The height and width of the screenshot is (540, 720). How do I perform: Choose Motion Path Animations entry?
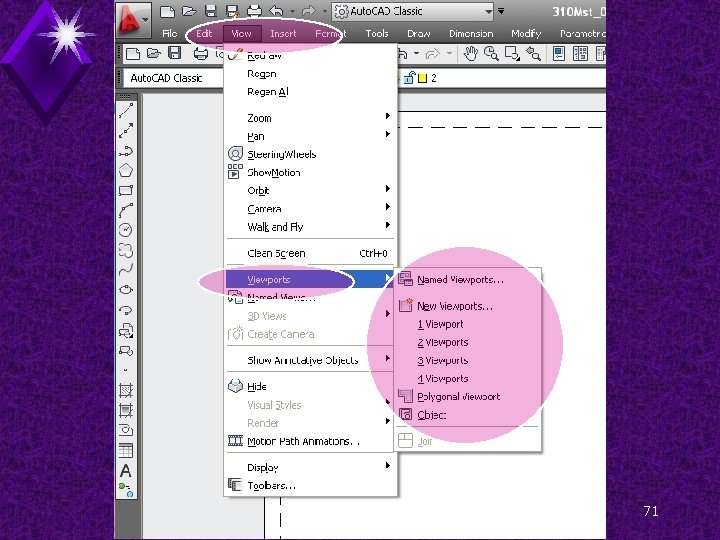[310, 441]
